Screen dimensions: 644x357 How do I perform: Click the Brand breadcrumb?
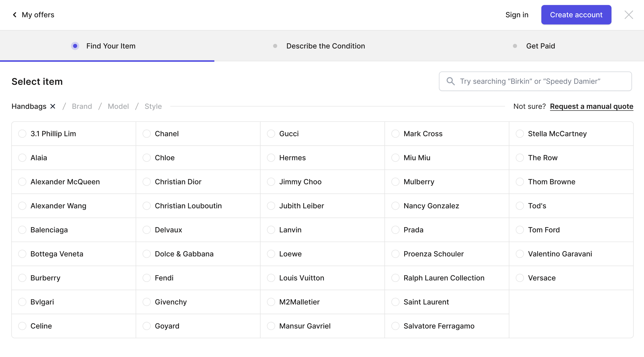[x=82, y=106]
